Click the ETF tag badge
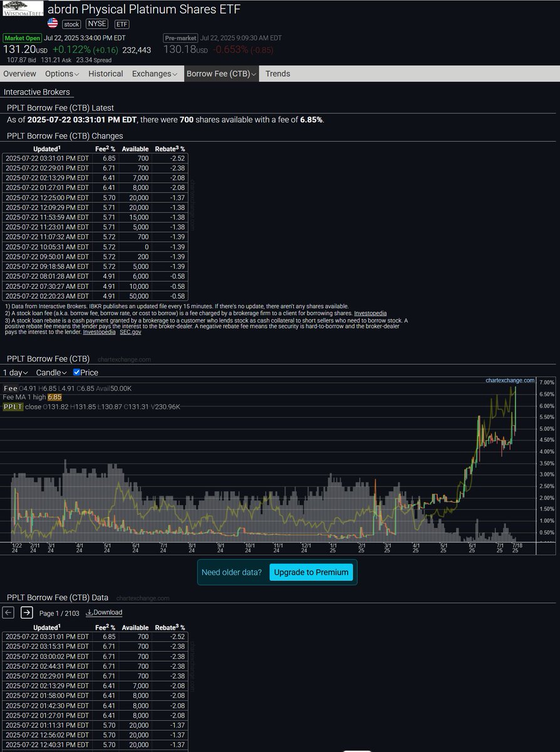The height and width of the screenshot is (752, 560). 121,24
